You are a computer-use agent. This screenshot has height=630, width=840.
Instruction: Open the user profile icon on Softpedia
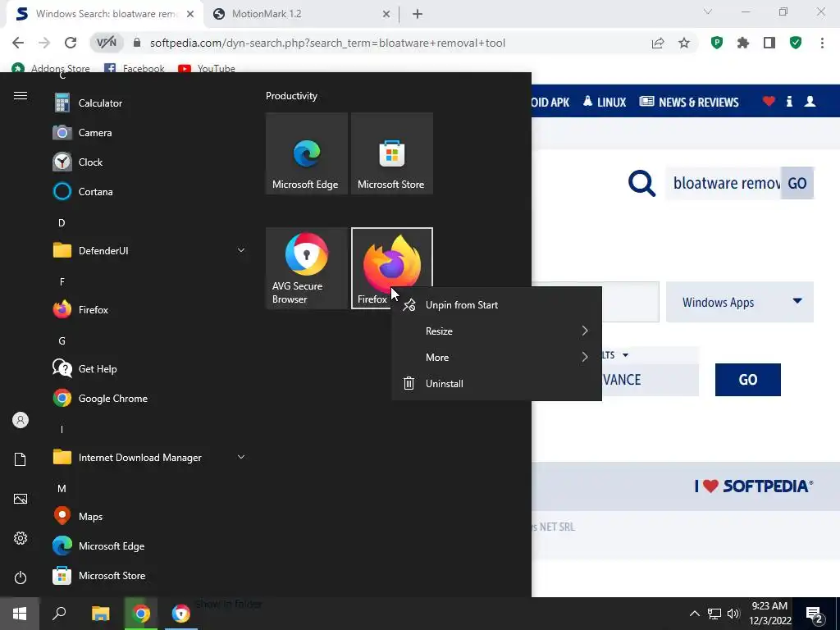[810, 101]
